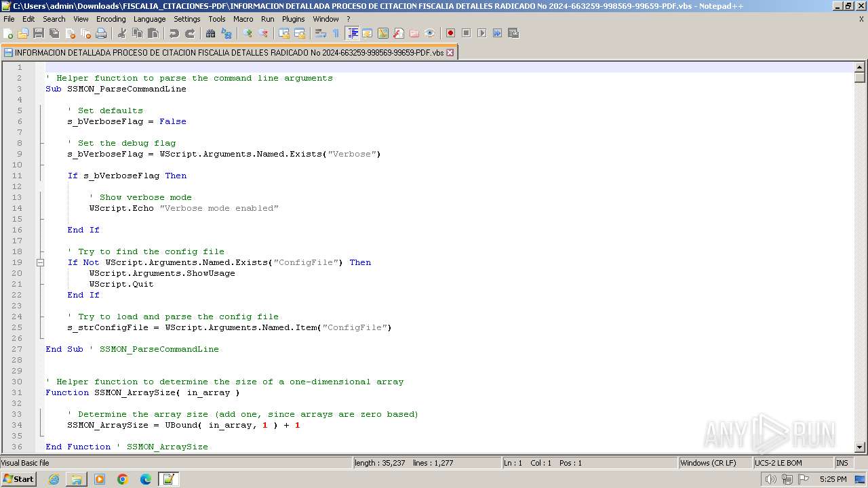Click the Close document toolbar icon
868x488 pixels.
pyautogui.click(x=70, y=33)
